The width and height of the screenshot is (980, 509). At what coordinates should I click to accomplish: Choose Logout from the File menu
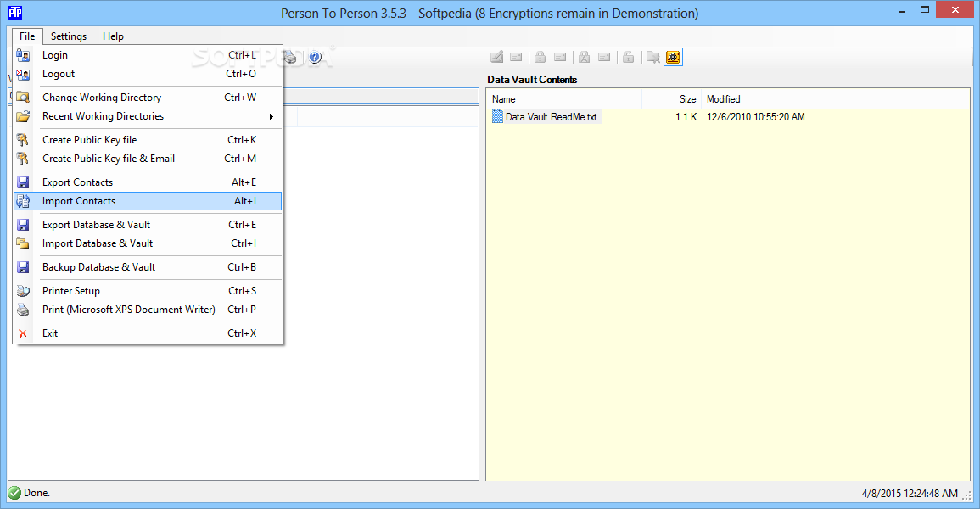pos(148,74)
